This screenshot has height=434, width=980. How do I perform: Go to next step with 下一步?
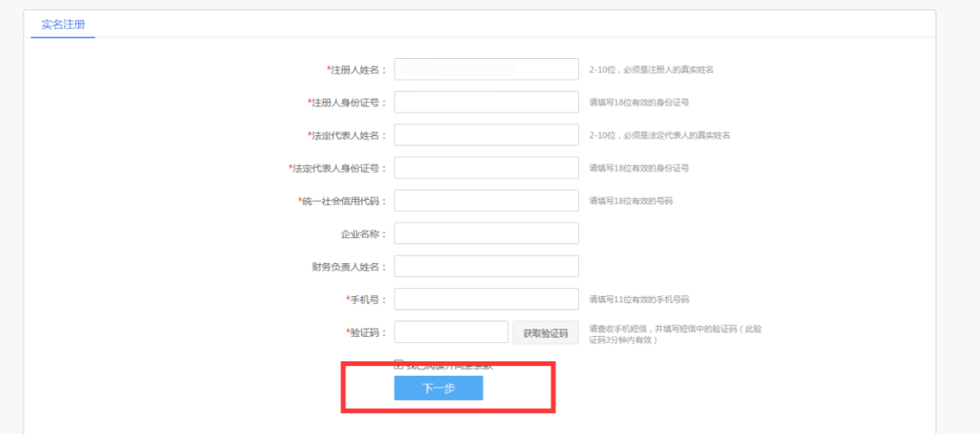(438, 389)
